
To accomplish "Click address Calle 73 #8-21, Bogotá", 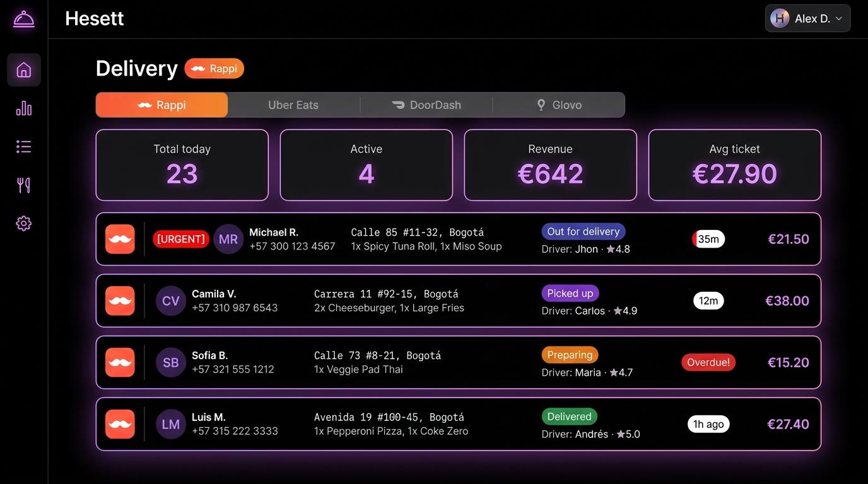I will point(378,356).
